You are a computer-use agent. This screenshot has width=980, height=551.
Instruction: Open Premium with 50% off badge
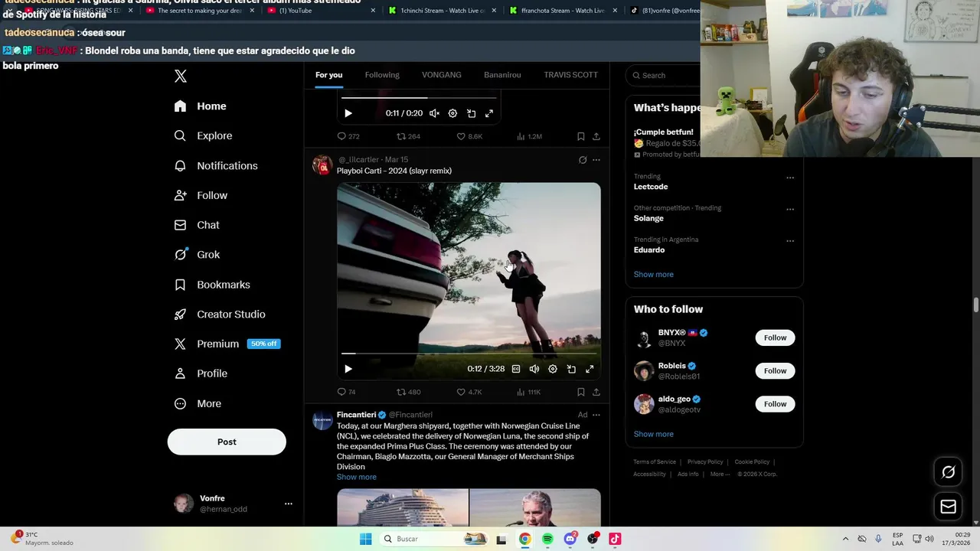(227, 344)
